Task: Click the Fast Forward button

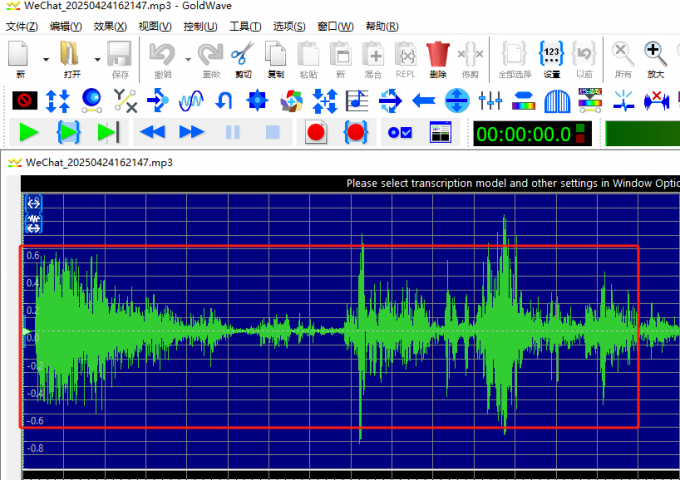Action: [191, 132]
